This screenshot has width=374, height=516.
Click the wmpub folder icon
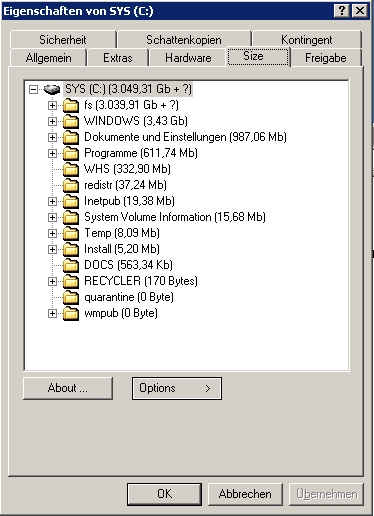tap(71, 313)
